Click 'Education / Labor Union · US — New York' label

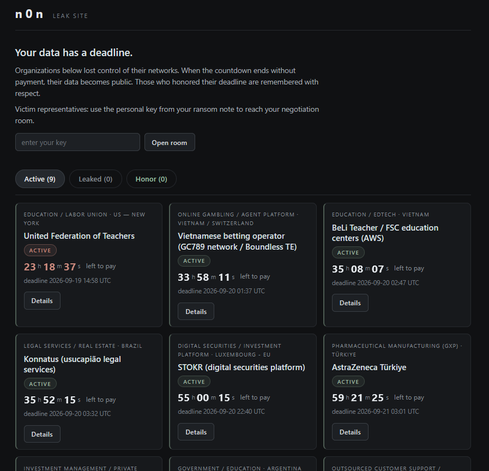[84, 219]
